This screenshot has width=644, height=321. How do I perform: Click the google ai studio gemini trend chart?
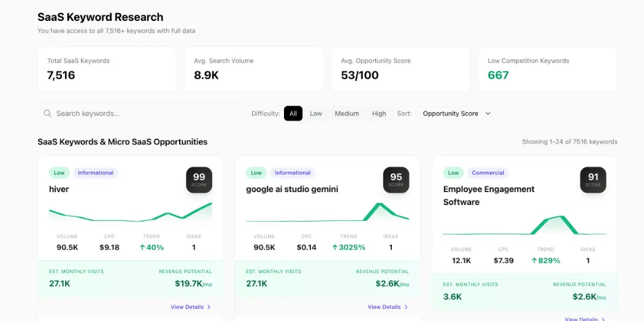coord(328,213)
